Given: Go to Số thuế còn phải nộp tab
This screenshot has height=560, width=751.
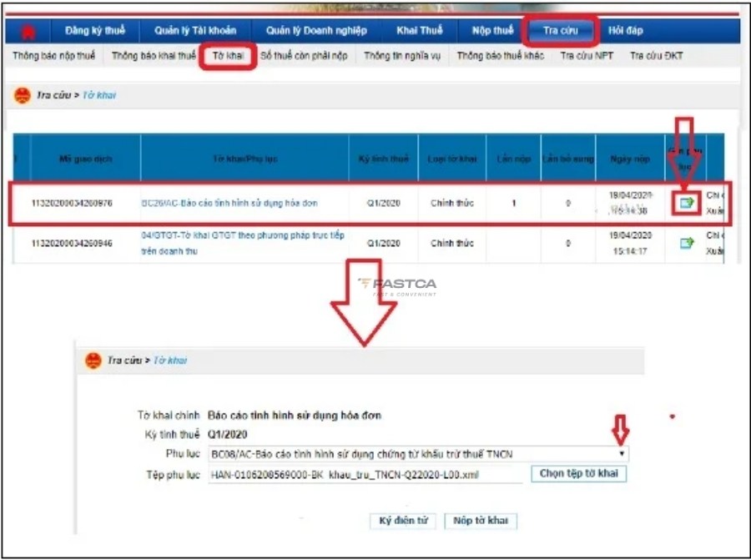Looking at the screenshot, I should point(304,57).
